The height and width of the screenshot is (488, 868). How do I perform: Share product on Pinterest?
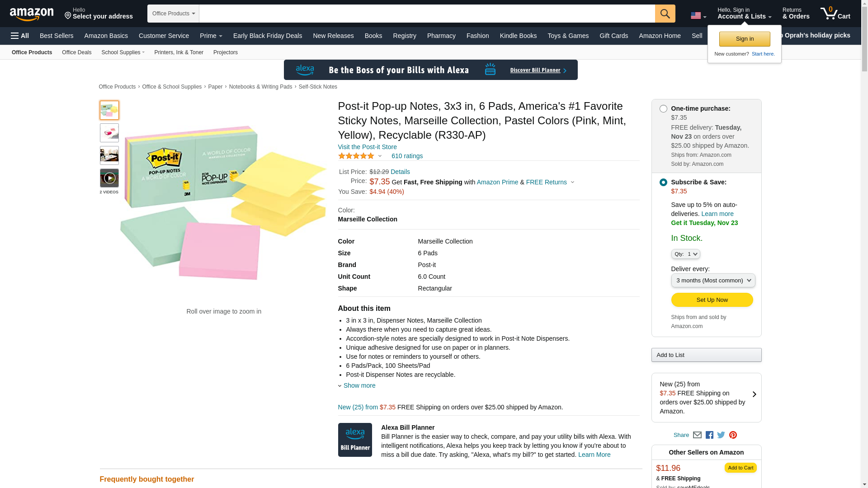[733, 435]
